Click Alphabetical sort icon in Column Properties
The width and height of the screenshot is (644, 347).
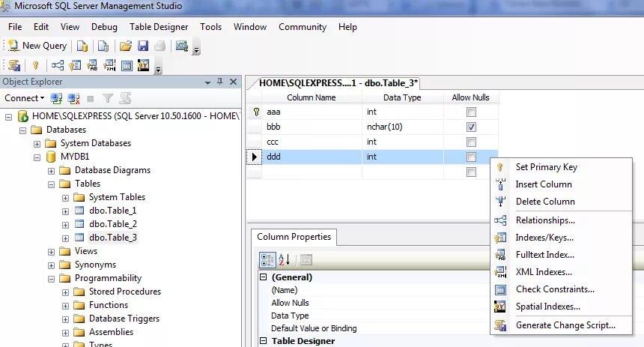tap(285, 260)
